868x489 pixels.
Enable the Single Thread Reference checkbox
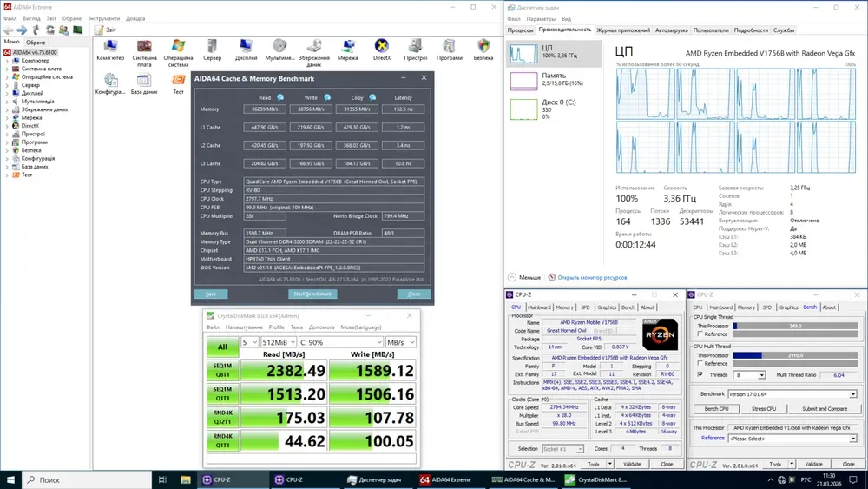coord(700,334)
